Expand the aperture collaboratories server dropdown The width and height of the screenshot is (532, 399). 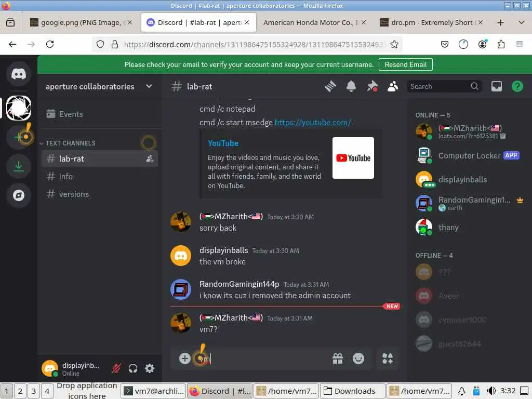tap(149, 87)
